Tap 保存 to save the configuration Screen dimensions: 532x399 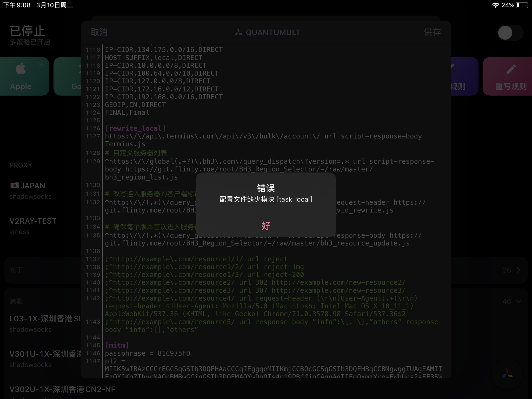432,32
